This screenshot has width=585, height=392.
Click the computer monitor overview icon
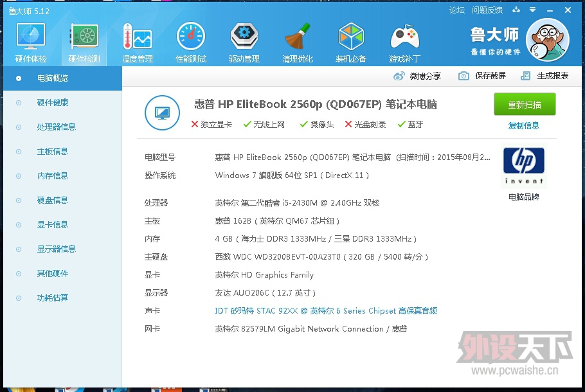click(162, 112)
